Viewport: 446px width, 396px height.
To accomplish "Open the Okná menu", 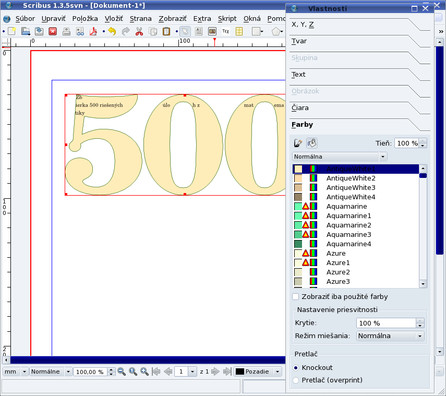I will coord(252,19).
